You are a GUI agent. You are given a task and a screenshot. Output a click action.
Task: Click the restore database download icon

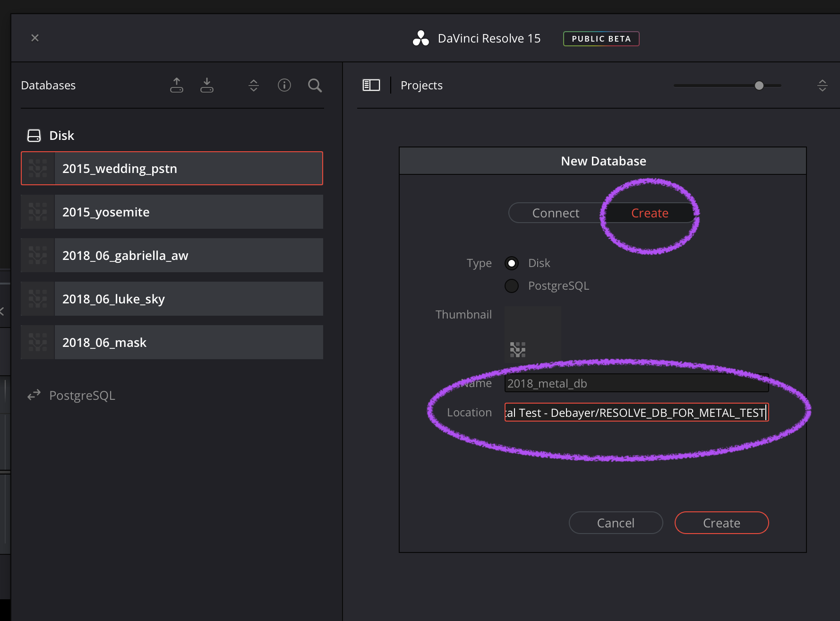(x=207, y=85)
